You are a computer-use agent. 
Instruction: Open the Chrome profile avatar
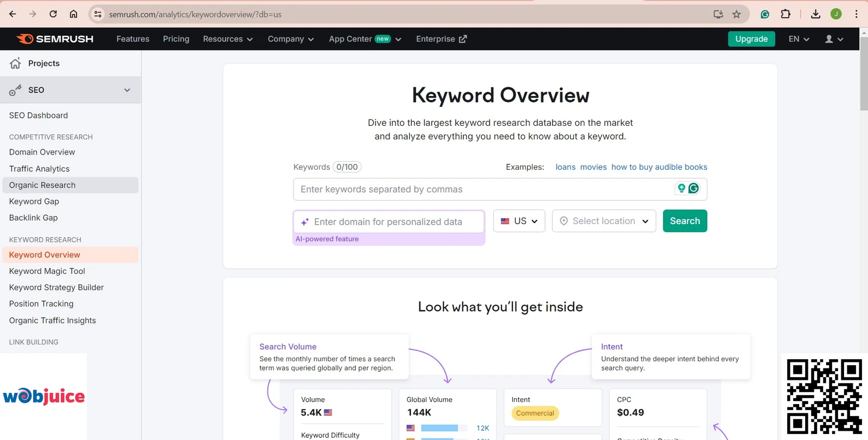coord(836,14)
